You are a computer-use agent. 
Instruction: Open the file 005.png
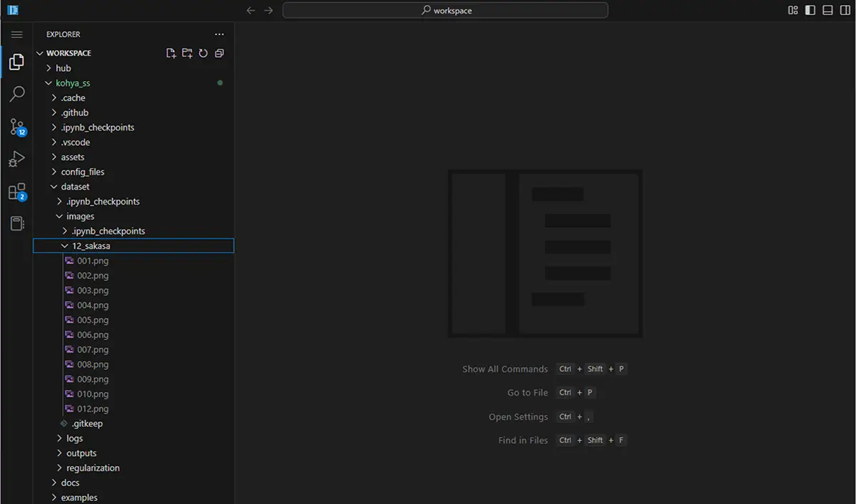[x=133, y=320]
